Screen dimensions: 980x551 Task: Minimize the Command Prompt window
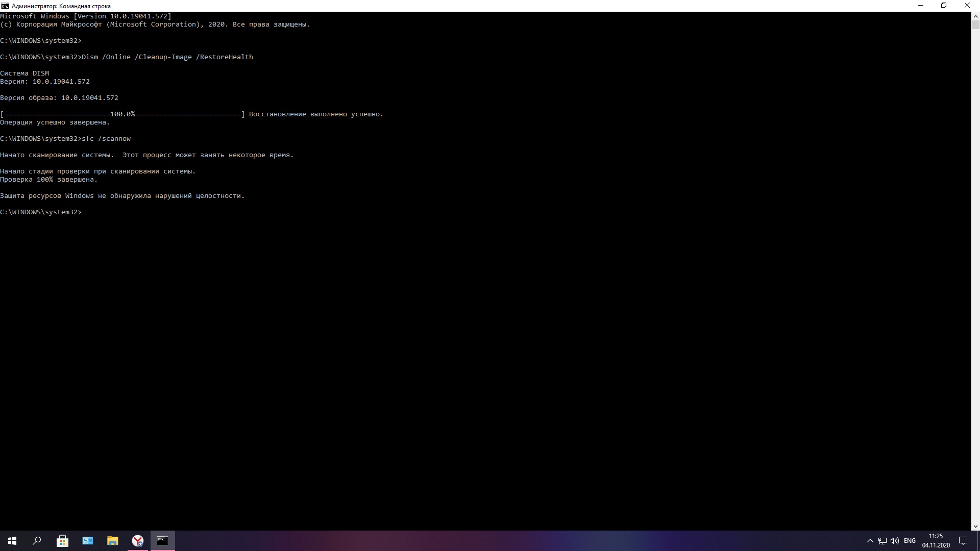(x=921, y=6)
